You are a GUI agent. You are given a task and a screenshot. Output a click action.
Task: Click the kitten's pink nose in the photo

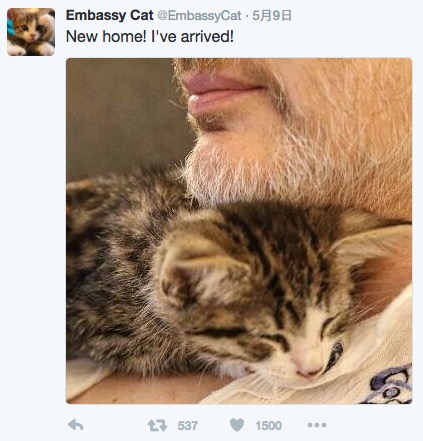coord(307,368)
